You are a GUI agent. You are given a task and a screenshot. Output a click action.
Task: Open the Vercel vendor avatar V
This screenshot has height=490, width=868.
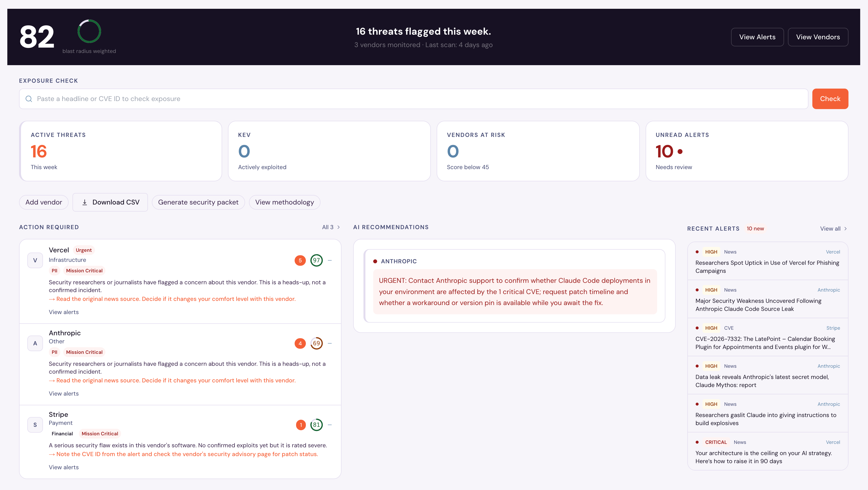point(35,260)
